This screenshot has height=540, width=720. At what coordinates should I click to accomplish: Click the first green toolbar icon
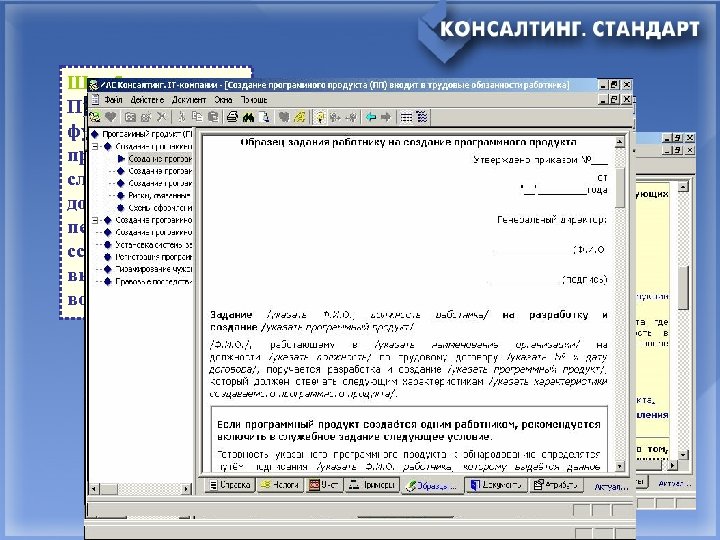point(95,117)
